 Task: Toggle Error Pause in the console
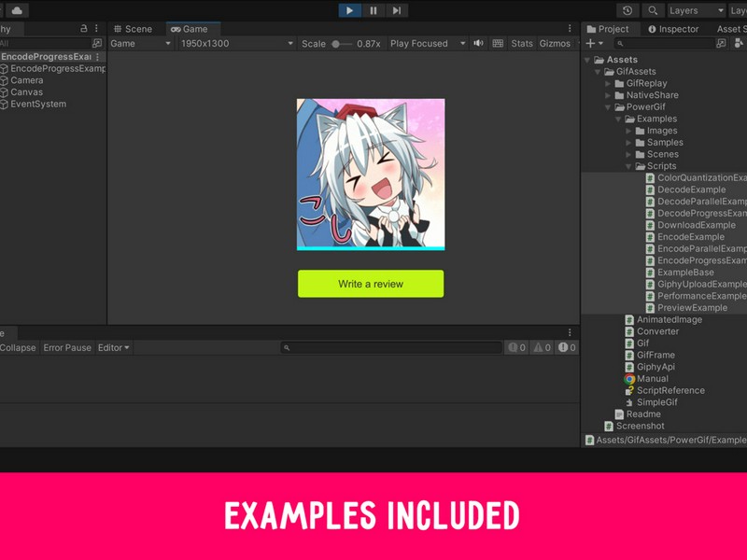[67, 347]
